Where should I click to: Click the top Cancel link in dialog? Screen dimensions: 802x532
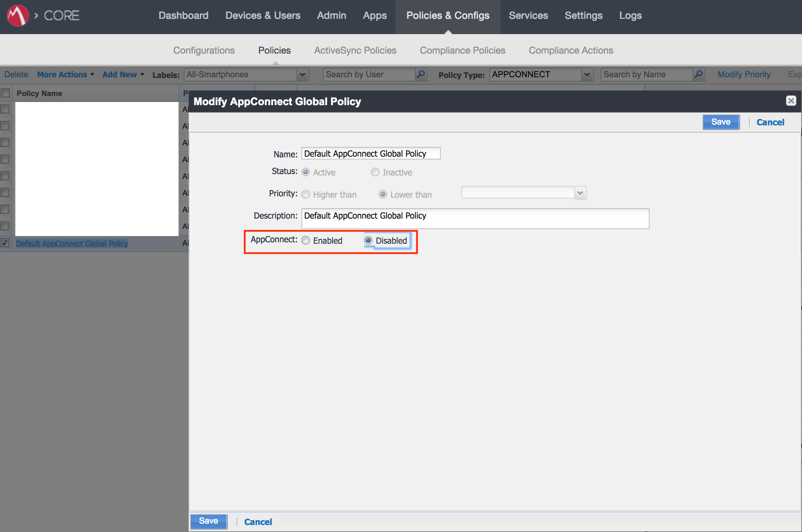click(x=770, y=122)
